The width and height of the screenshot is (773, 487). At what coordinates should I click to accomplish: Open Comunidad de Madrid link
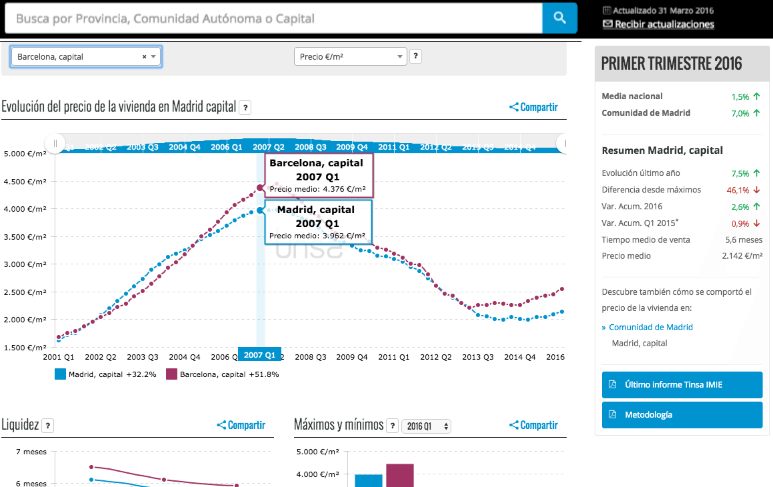tap(651, 327)
